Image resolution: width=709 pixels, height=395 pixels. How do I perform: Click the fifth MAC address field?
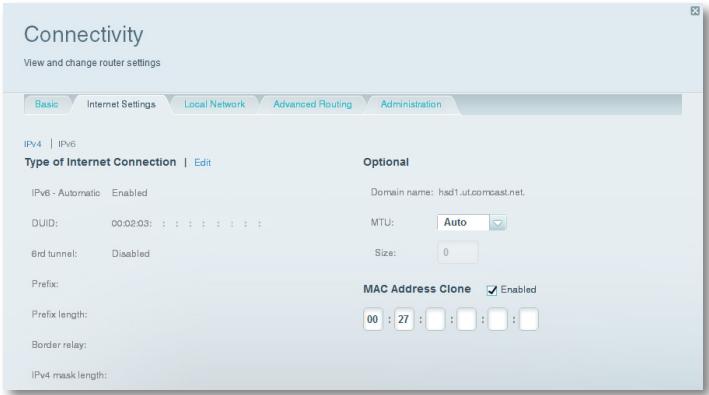coord(497,320)
